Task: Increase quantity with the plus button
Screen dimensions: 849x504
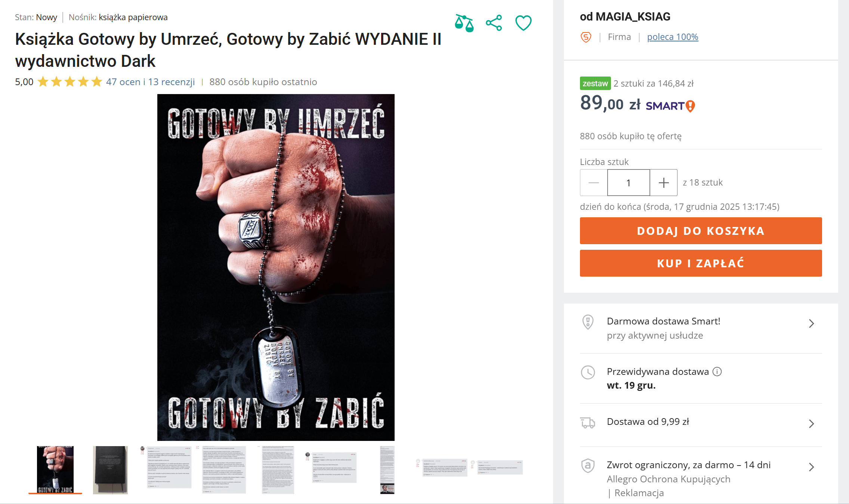Action: (x=664, y=183)
